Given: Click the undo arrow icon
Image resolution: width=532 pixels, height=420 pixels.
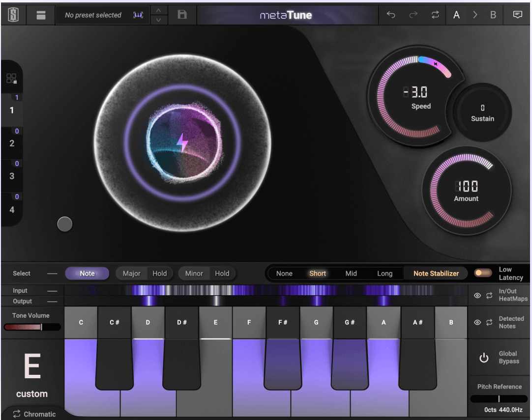Looking at the screenshot, I should coord(391,15).
